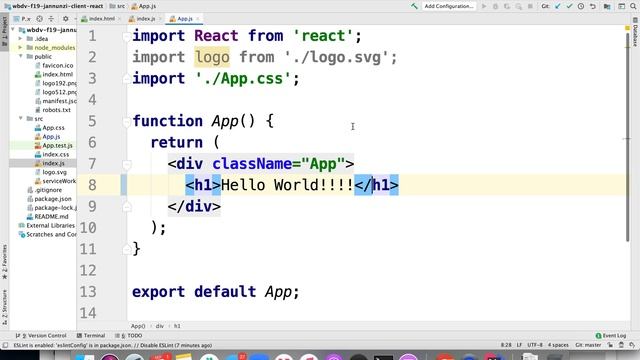Viewport: 640px width, 360px height.
Task: Click the locate current file target icon
Action: pyautogui.click(x=39, y=19)
